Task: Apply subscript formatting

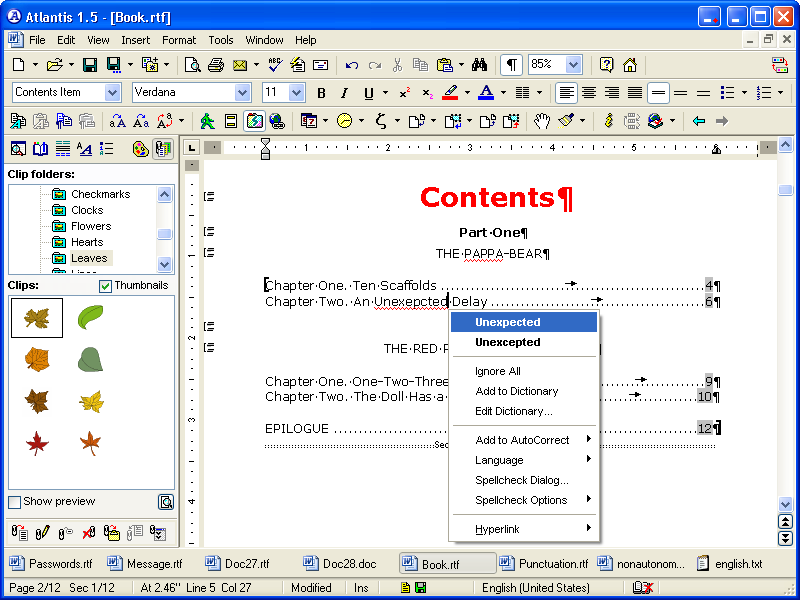Action: [428, 93]
